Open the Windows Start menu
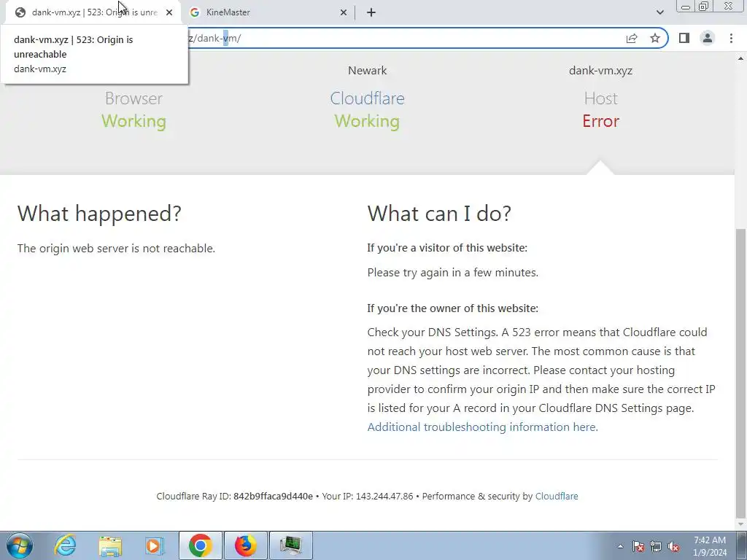This screenshot has width=747, height=560. (x=20, y=545)
